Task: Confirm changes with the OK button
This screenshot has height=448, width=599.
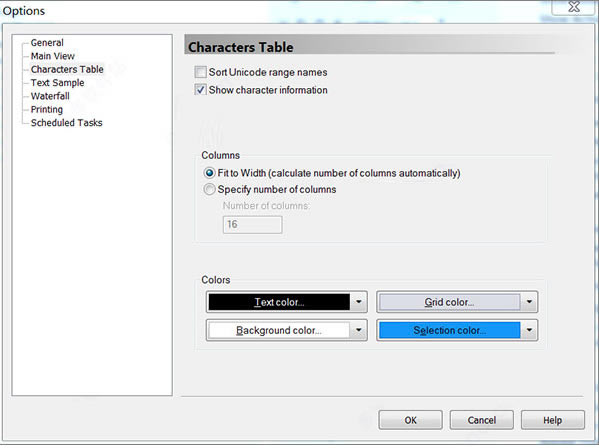Action: coord(411,421)
